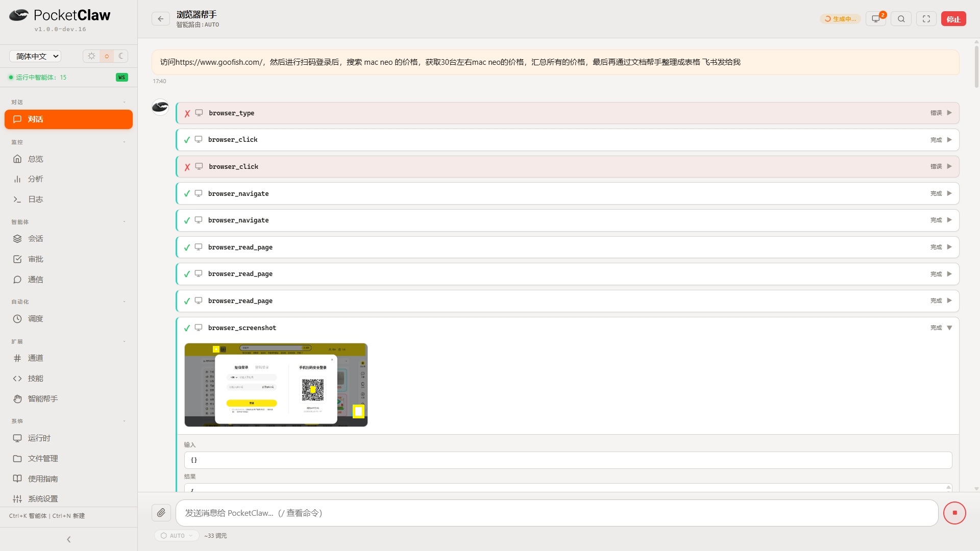980x551 pixels.
Task: Click the 运行时 label in sidebar
Action: (39, 438)
